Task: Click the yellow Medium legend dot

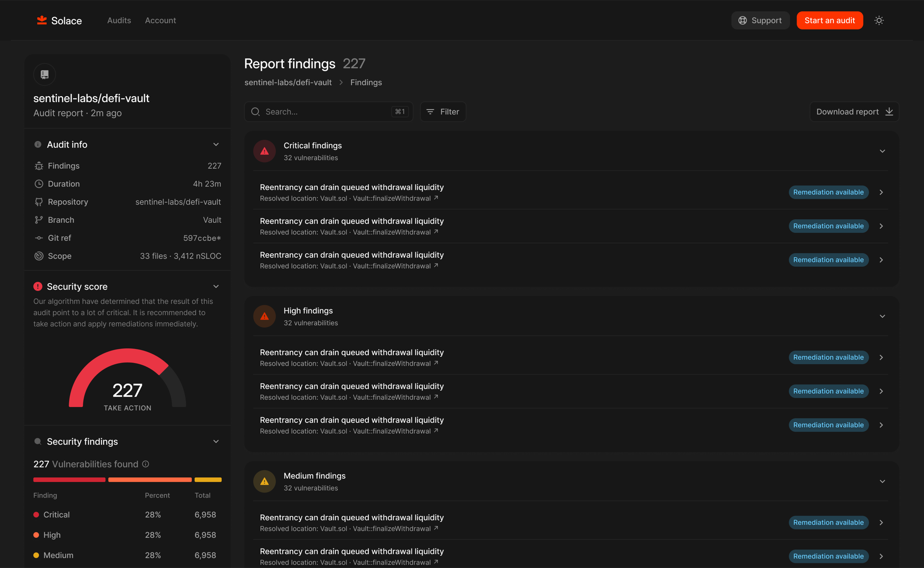Action: point(36,555)
